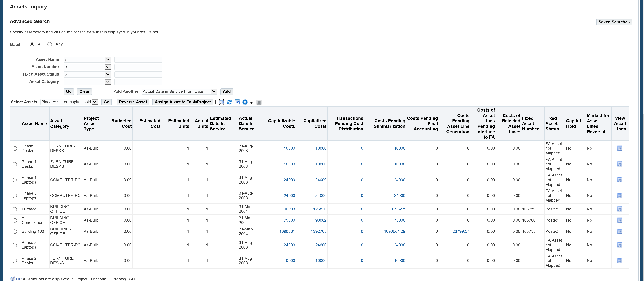The image size is (644, 281).
Task: View asset lines for Phase 2 Laptops
Action: pyautogui.click(x=620, y=245)
